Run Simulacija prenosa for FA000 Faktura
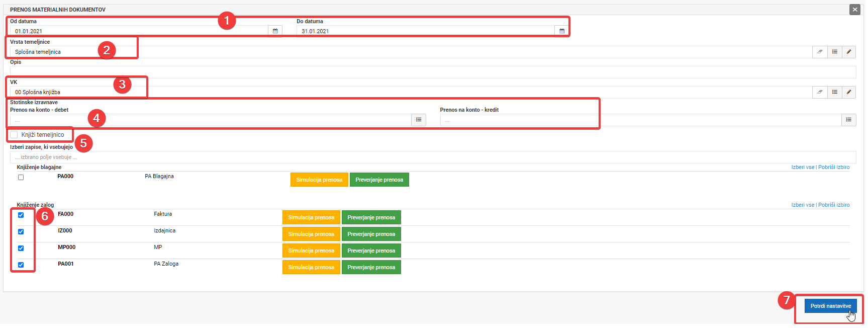This screenshot has width=868, height=328. [x=311, y=217]
